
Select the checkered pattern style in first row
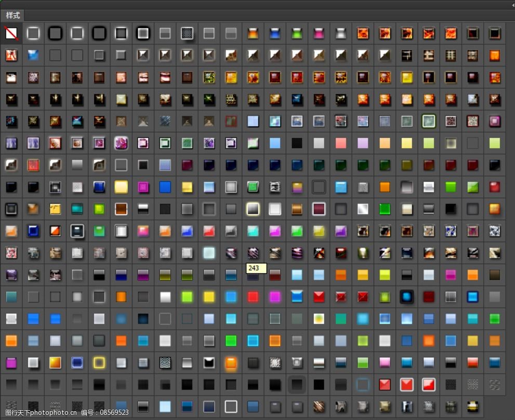[187, 33]
